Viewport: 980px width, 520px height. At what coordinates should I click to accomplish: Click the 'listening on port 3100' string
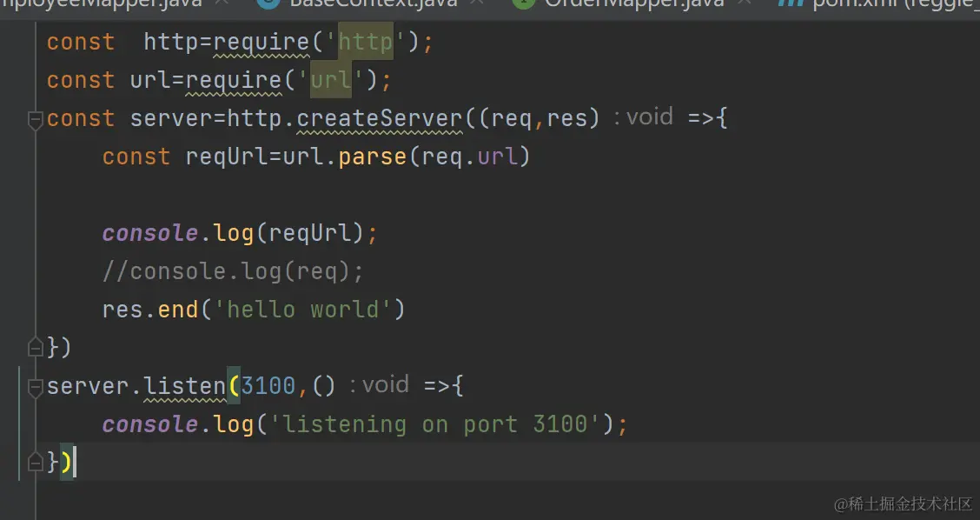pos(435,424)
